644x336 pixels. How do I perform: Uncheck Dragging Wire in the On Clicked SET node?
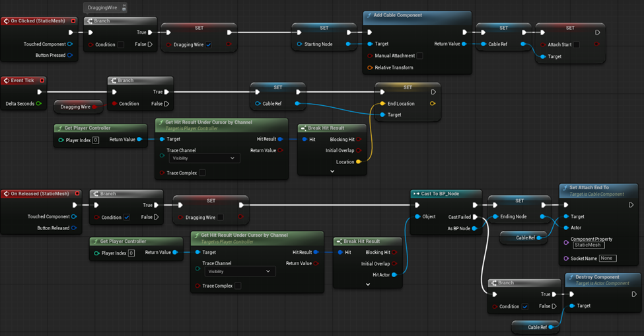[x=209, y=44]
